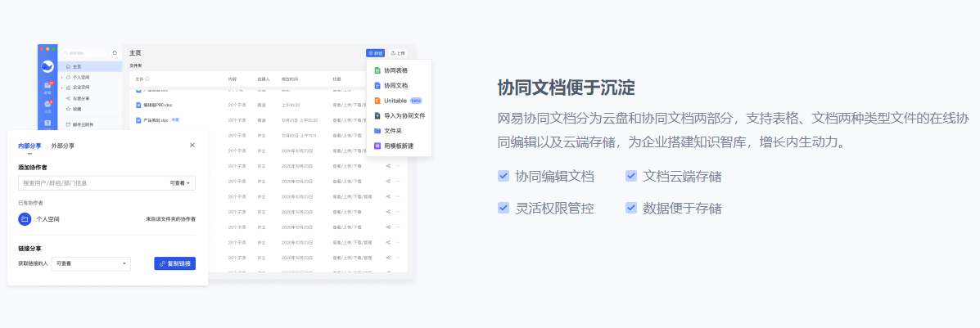The width and height of the screenshot is (980, 328).
Task: Click the 复制链接 button
Action: [x=174, y=263]
